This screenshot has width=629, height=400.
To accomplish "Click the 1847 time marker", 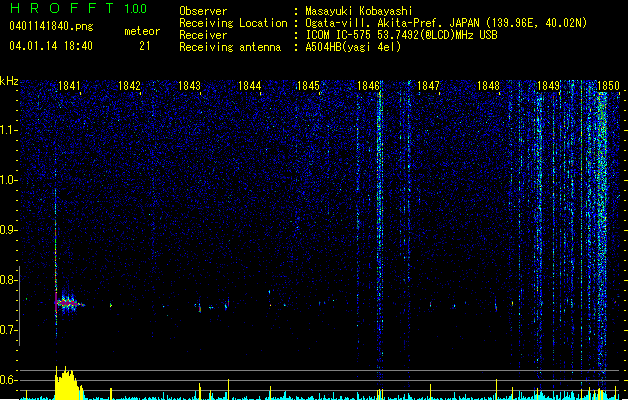I will [428, 86].
